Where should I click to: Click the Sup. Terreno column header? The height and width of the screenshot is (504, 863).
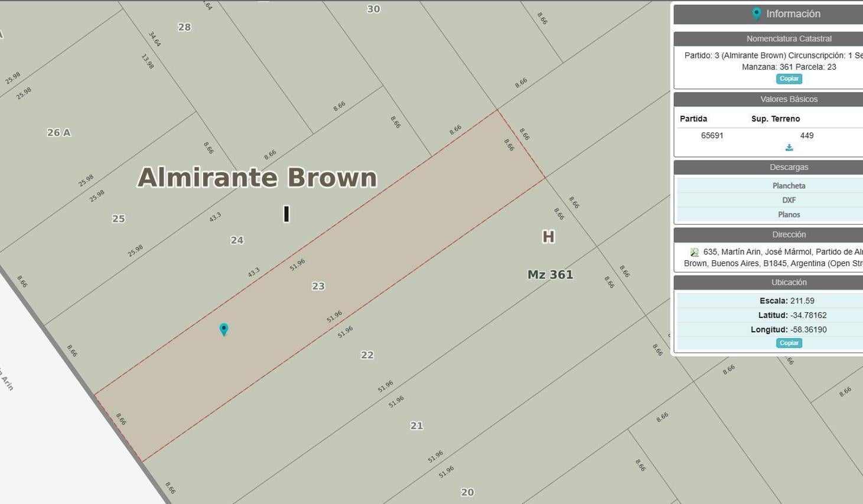[x=776, y=119]
